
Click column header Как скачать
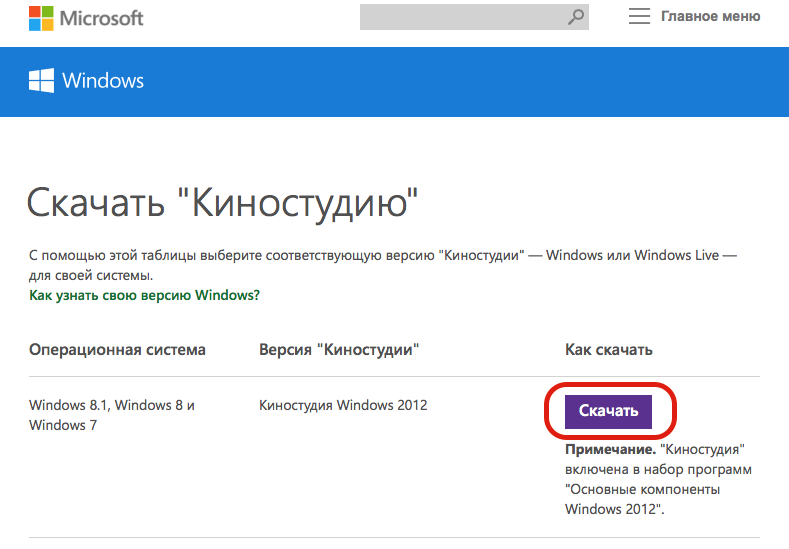608,349
